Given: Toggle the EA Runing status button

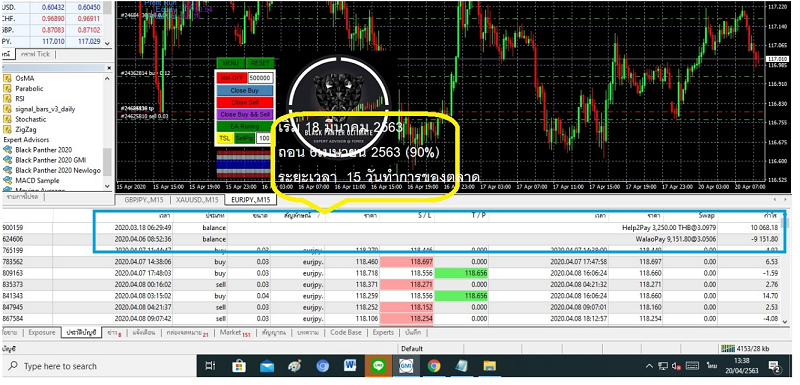Looking at the screenshot, I should 245,126.
